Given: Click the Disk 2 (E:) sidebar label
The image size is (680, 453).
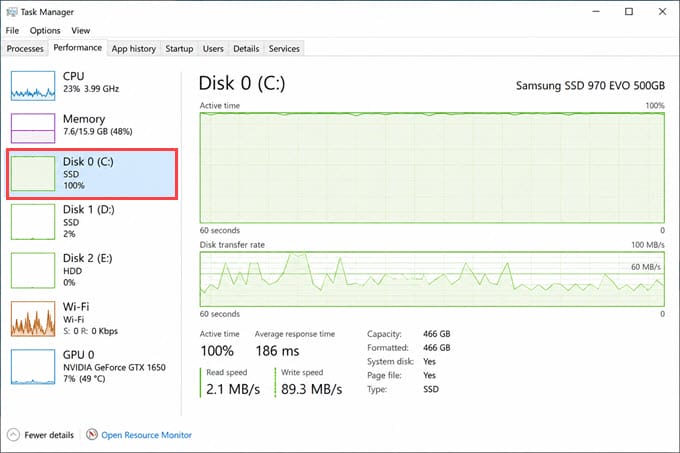Looking at the screenshot, I should click(88, 258).
